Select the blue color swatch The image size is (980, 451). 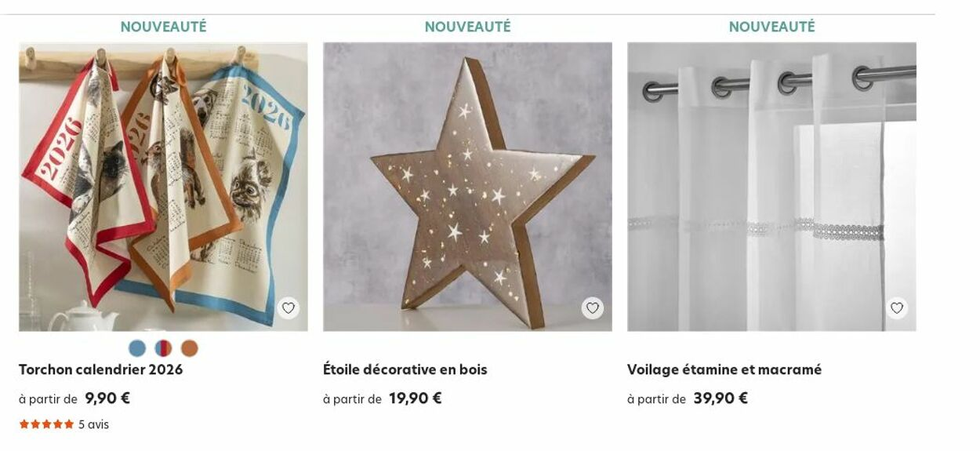[x=137, y=348]
